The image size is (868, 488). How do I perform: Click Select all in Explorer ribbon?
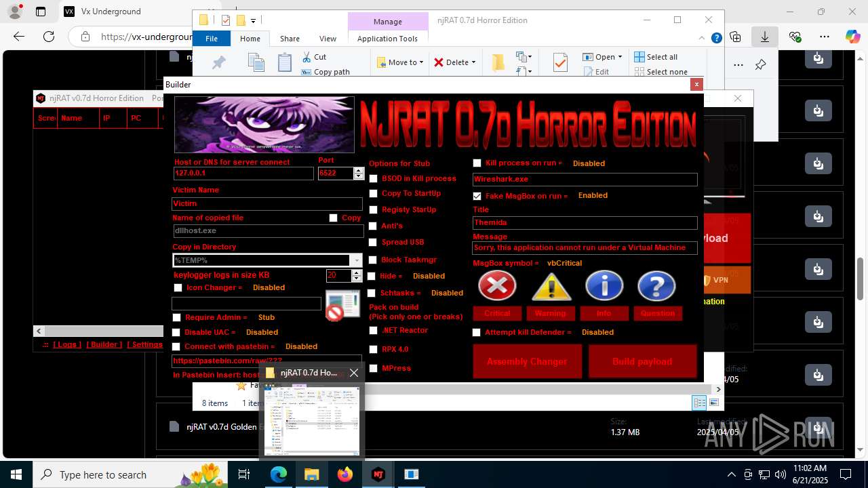point(656,57)
